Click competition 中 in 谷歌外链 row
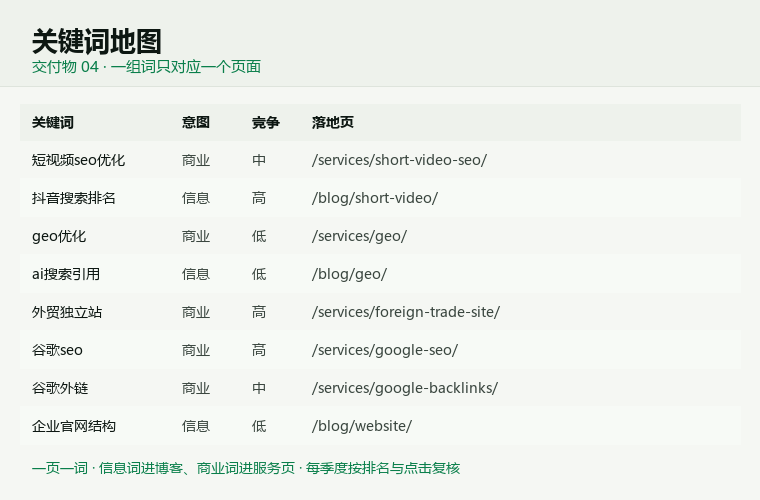 pyautogui.click(x=259, y=388)
